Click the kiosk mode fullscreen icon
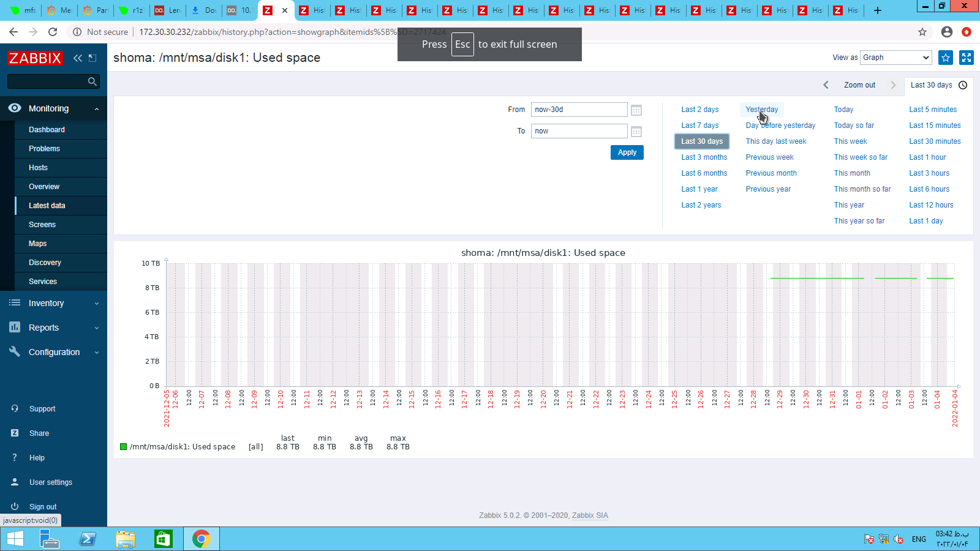Screen dimensions: 980x551 [967, 58]
